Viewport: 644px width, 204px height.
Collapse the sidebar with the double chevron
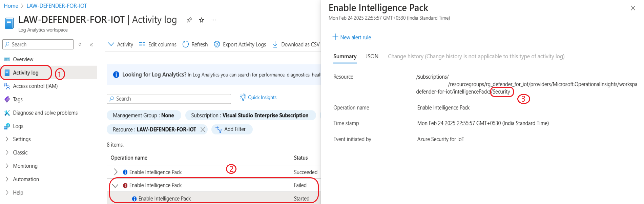tap(91, 44)
